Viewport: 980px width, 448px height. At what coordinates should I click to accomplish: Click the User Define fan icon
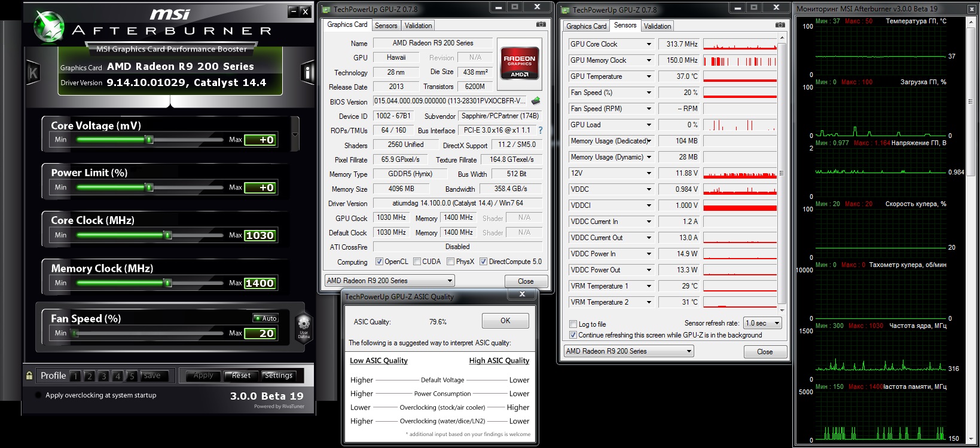304,327
